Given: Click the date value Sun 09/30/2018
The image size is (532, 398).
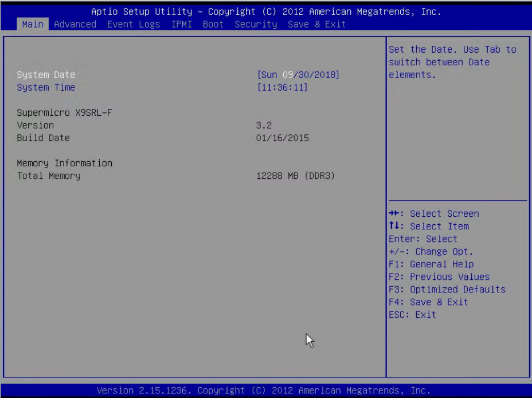Looking at the screenshot, I should pyautogui.click(x=298, y=75).
